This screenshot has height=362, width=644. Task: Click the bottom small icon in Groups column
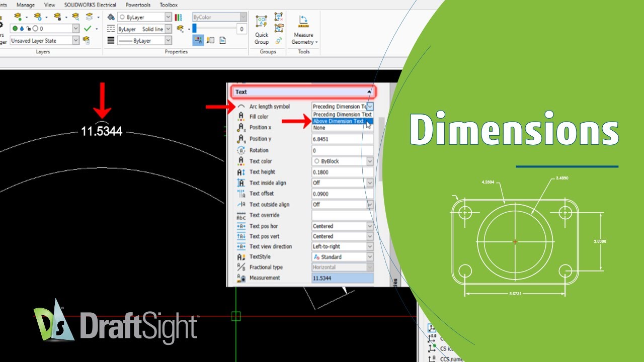(279, 41)
